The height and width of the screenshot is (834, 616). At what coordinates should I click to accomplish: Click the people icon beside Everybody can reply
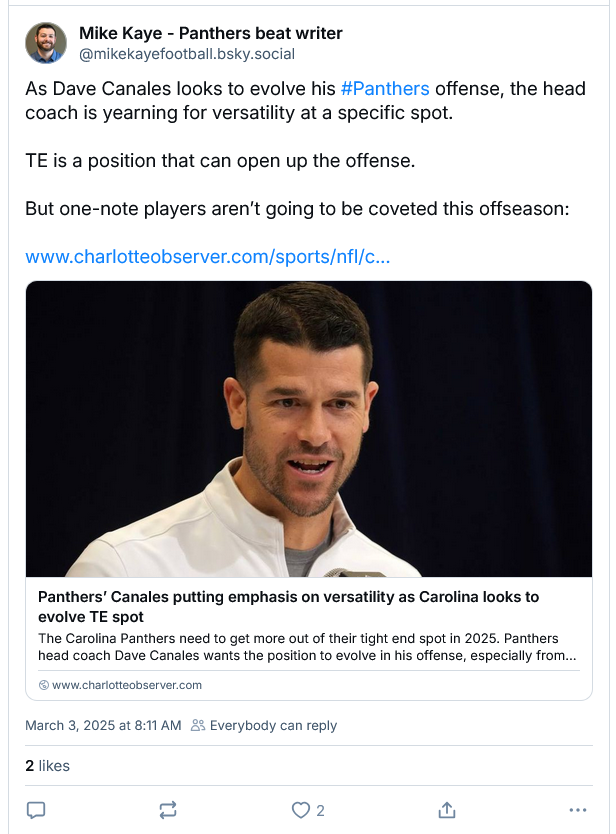click(198, 725)
